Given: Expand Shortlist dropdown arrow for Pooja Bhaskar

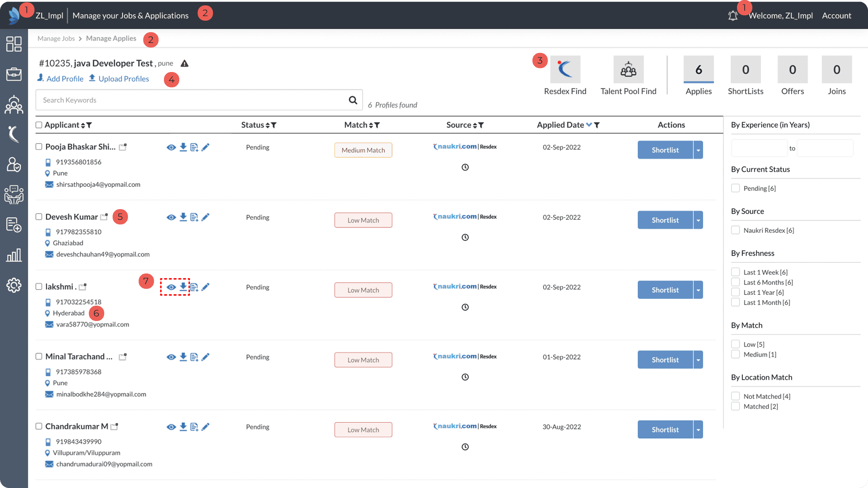Looking at the screenshot, I should tap(698, 150).
